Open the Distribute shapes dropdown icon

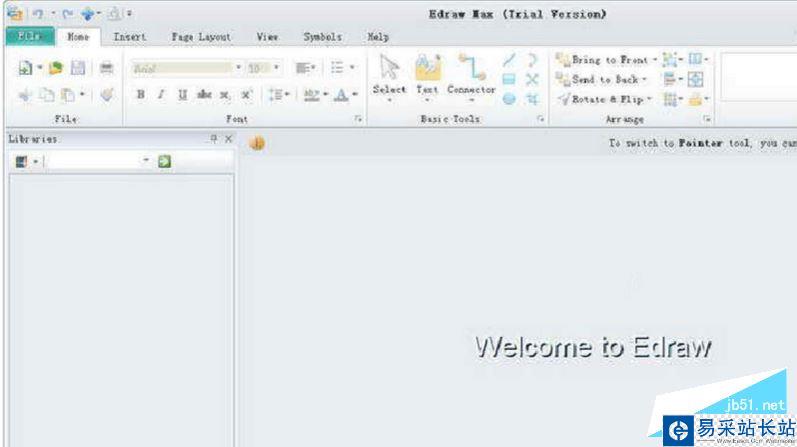pos(672,99)
